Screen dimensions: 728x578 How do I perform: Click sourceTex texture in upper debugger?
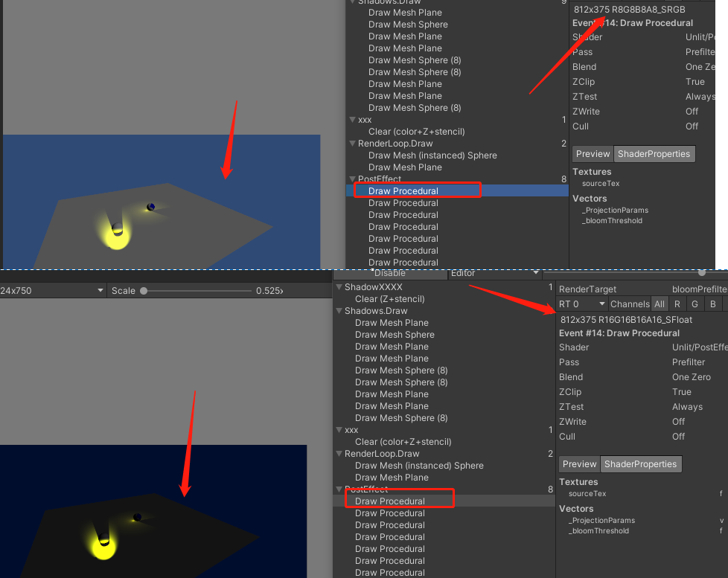click(x=601, y=184)
